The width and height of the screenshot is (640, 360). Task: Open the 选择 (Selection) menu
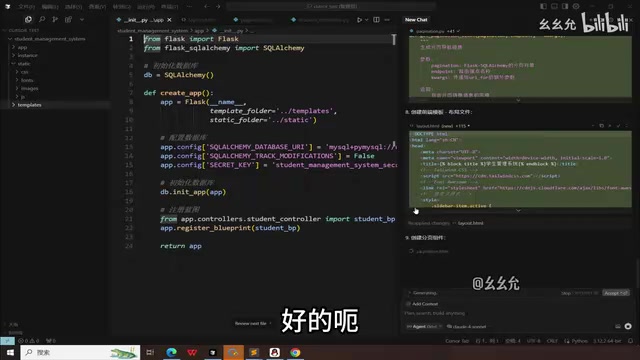(74, 7)
